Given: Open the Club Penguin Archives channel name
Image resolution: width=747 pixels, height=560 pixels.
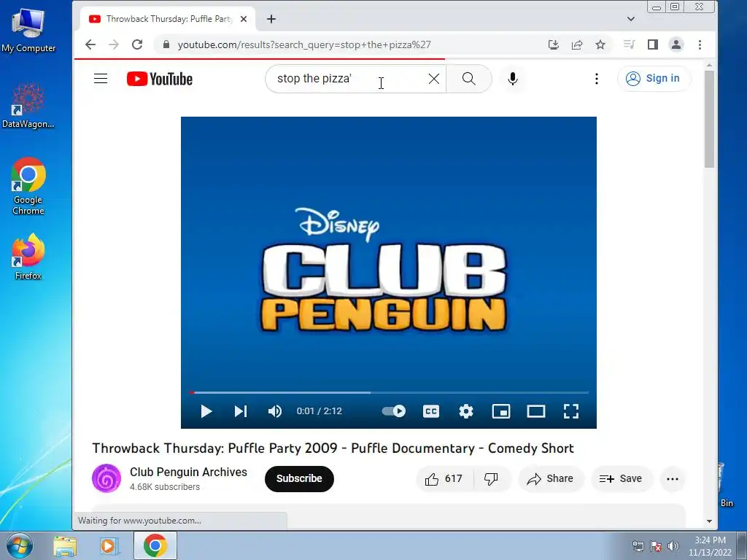Looking at the screenshot, I should (x=188, y=472).
